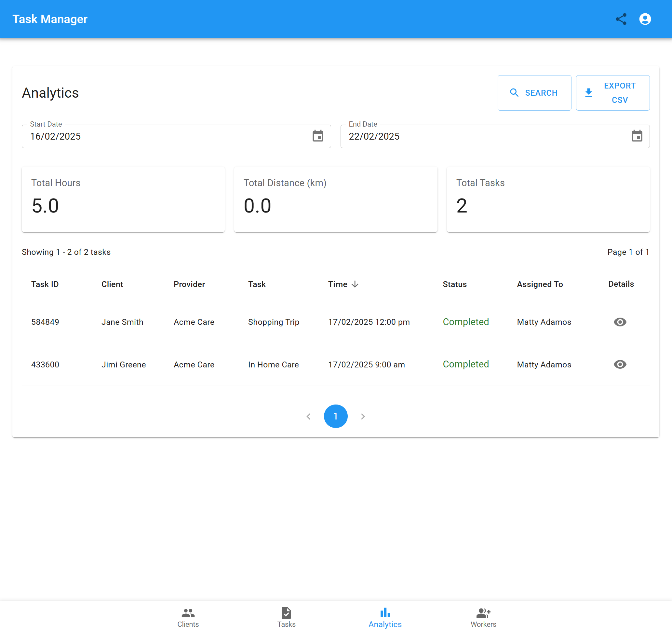Screen dimensions: 672x632
Task: Click client name Jimi Greene
Action: pos(124,364)
